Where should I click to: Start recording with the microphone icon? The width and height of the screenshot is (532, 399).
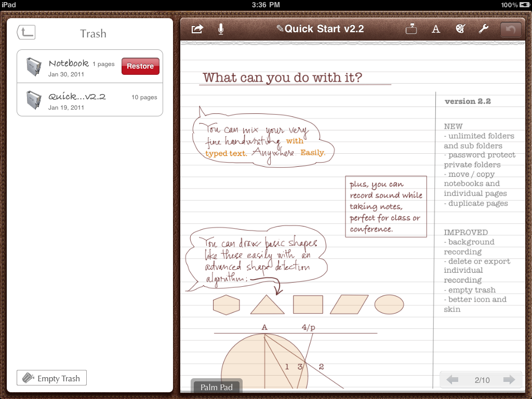(x=221, y=29)
